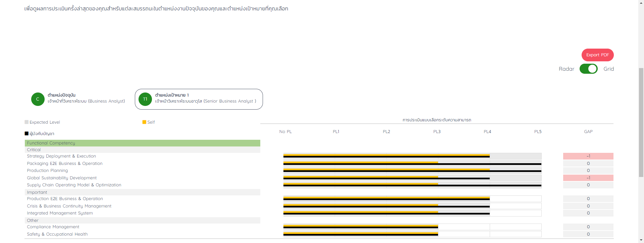Collapse the Important group row
Screen dimensions: 644x243
(142, 192)
